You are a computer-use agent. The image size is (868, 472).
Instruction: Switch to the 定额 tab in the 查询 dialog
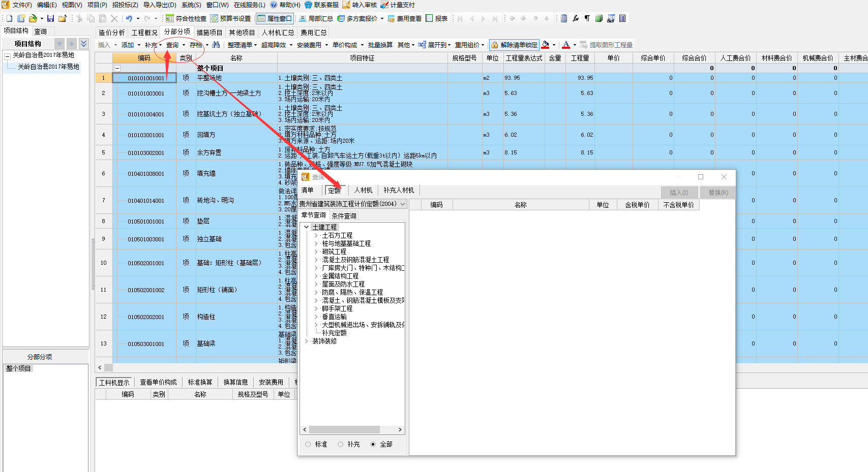click(x=335, y=191)
